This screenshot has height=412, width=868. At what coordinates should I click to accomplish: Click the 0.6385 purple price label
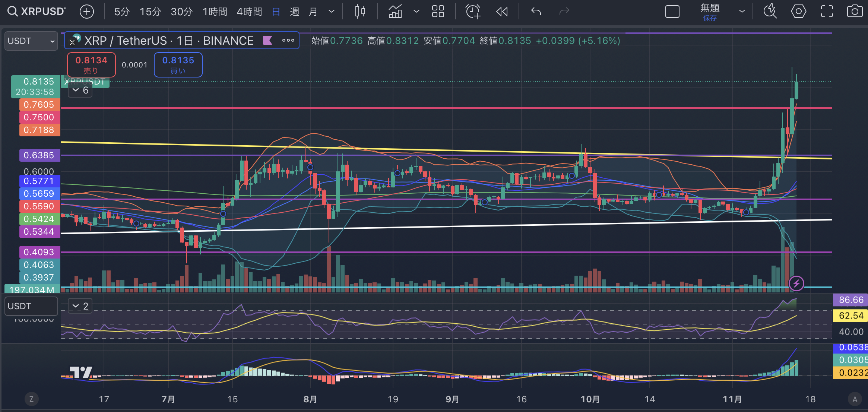[x=39, y=155]
